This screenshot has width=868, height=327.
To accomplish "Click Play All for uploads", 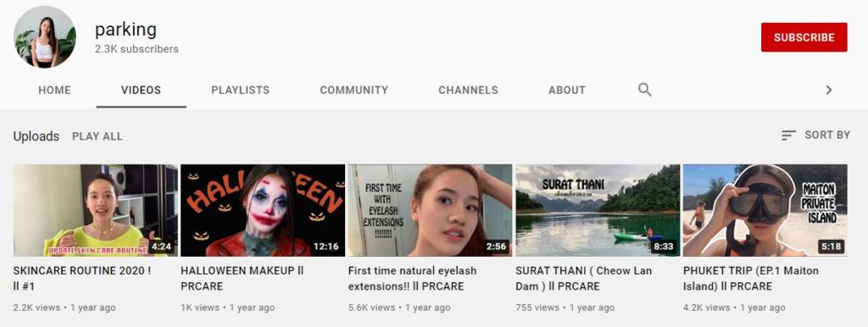I will [97, 136].
